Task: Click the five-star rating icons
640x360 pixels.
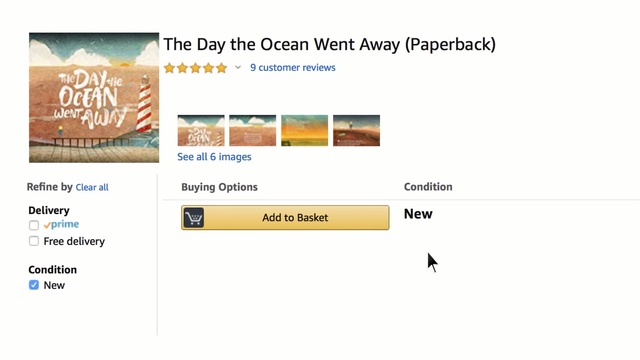Action: pos(196,68)
